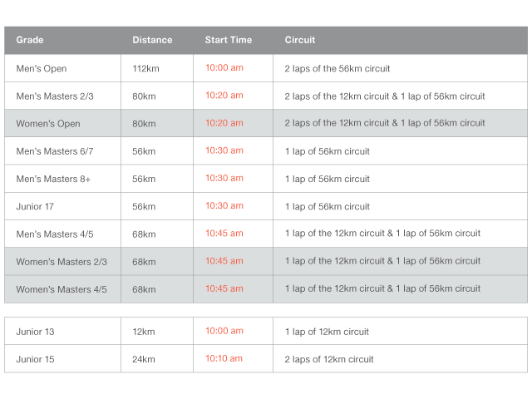Select Women's Masters 2/3 row label

tap(62, 261)
